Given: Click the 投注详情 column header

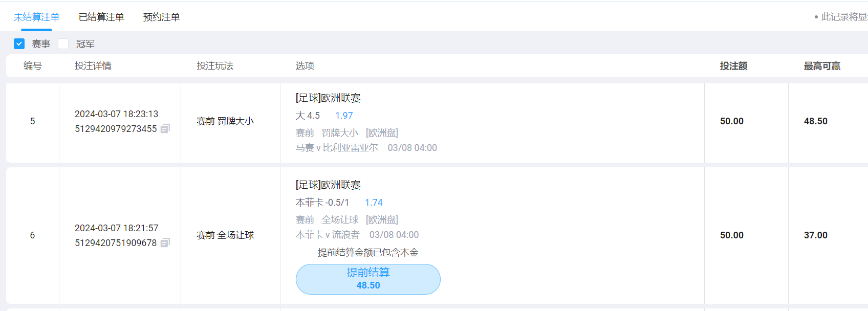Looking at the screenshot, I should pyautogui.click(x=93, y=66).
